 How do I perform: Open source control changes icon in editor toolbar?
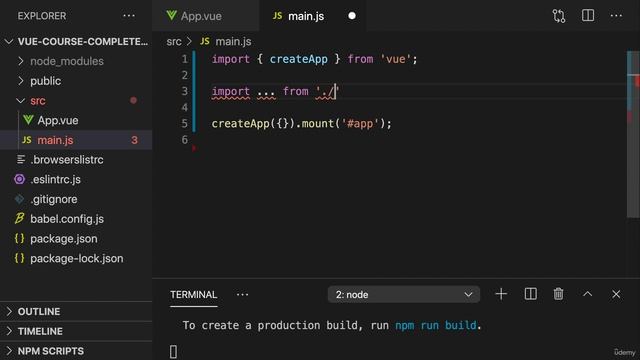point(559,16)
